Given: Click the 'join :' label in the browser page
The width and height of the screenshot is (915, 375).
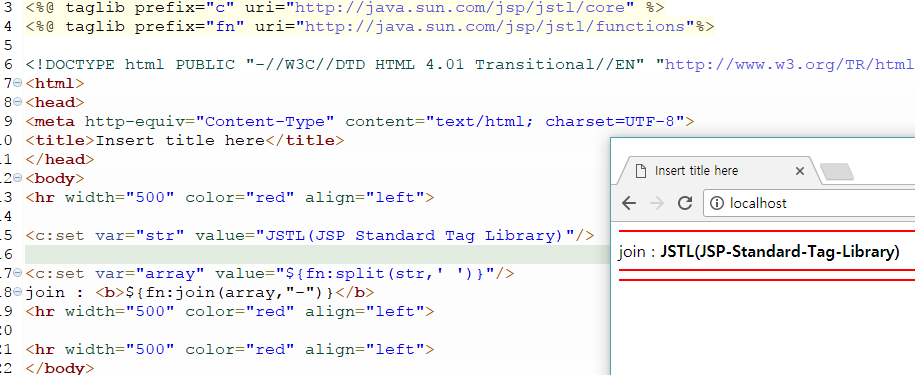Looking at the screenshot, I should tap(637, 252).
